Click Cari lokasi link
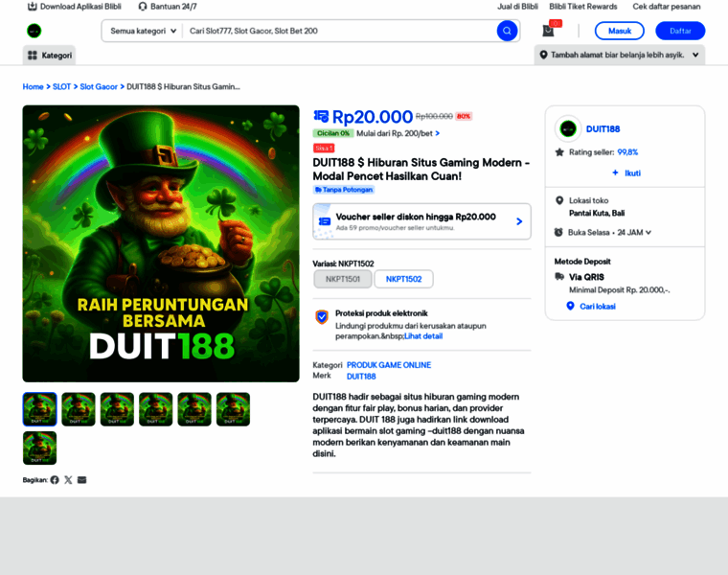This screenshot has width=728, height=575. [598, 306]
